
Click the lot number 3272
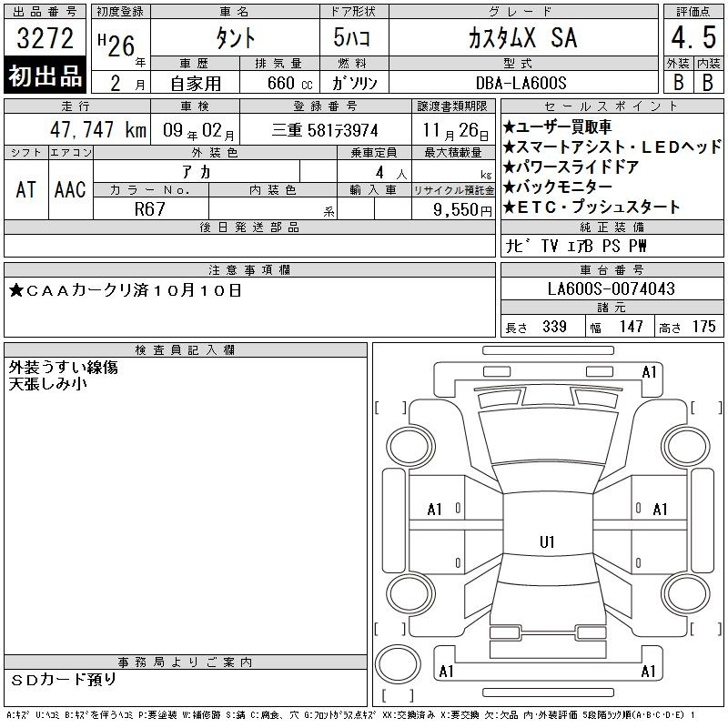pos(45,39)
